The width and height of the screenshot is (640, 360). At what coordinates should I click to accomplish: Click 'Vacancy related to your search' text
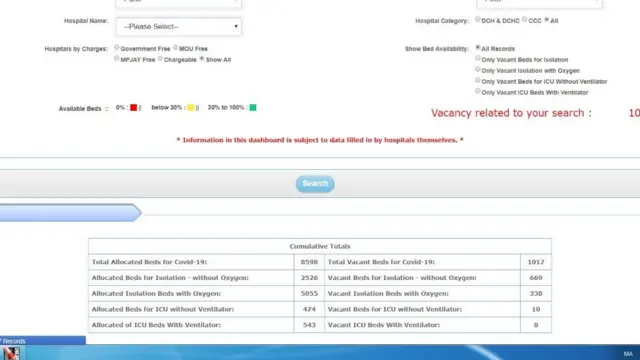tap(511, 113)
